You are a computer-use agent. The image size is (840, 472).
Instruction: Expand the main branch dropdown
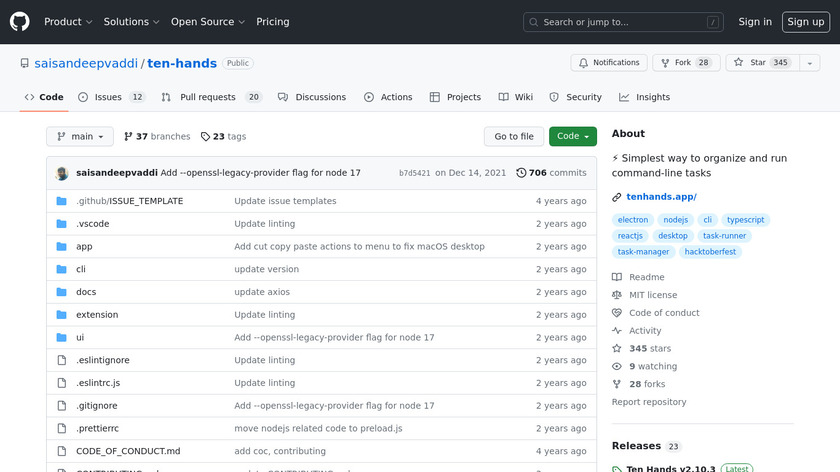[x=80, y=137]
